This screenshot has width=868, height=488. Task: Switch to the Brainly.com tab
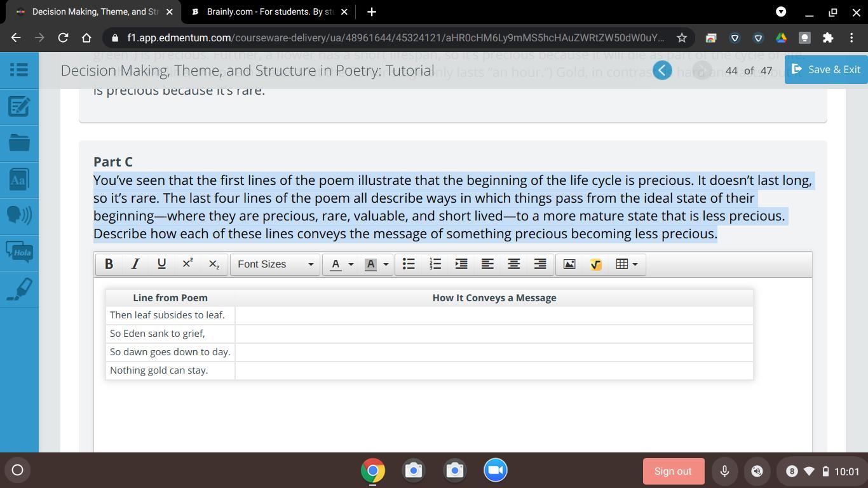tap(269, 11)
